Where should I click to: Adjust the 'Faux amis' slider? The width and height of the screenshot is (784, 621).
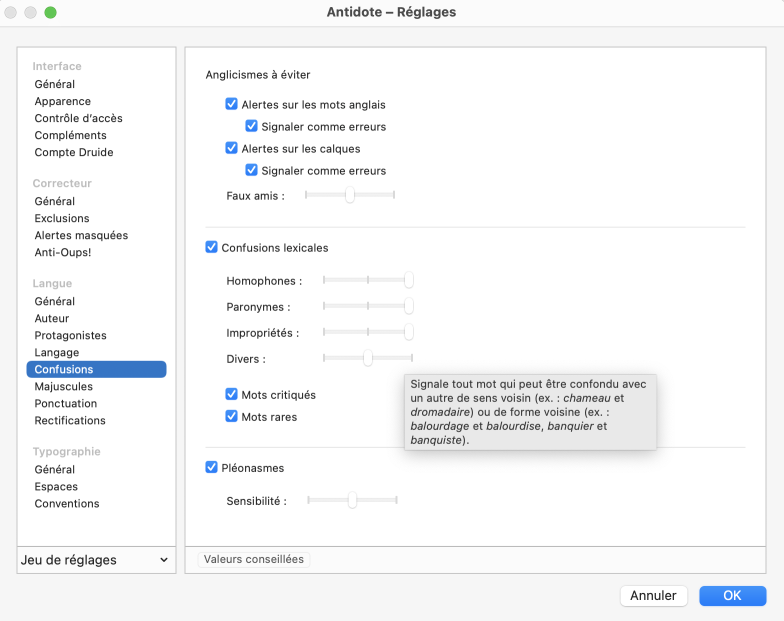350,196
